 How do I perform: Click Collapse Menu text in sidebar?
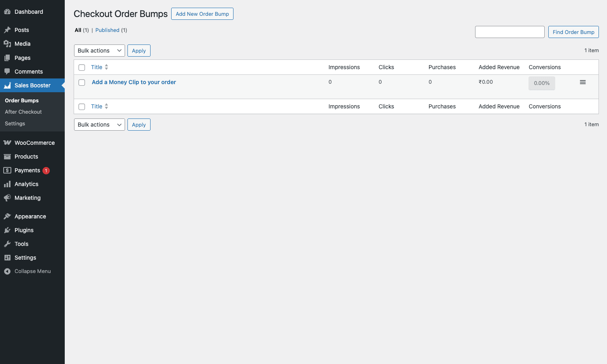[33, 271]
